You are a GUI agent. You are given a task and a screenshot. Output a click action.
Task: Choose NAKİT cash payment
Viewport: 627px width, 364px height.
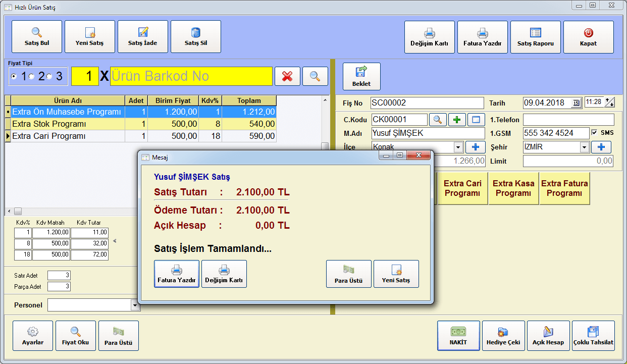coord(458,336)
